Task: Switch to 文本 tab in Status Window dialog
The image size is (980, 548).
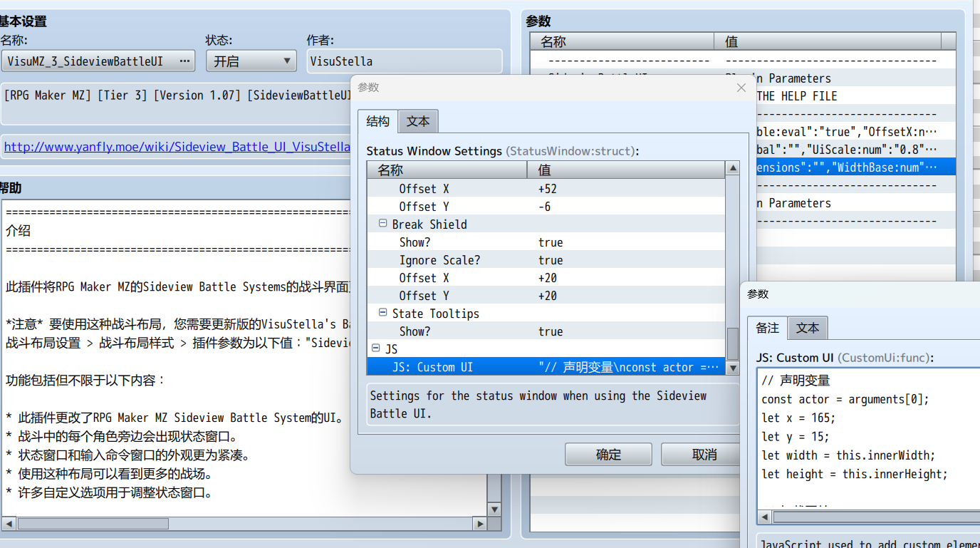Action: coord(418,122)
